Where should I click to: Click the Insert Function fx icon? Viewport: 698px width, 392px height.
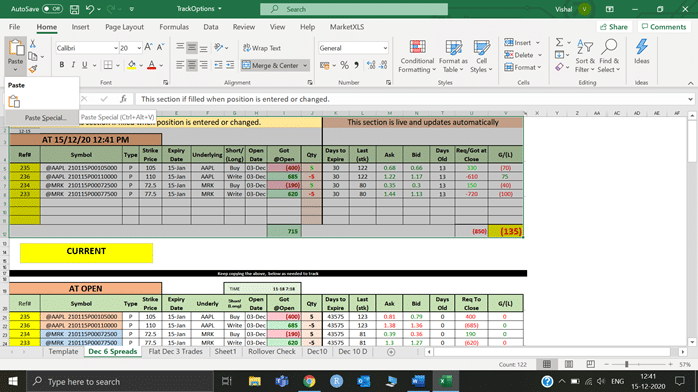click(x=123, y=99)
